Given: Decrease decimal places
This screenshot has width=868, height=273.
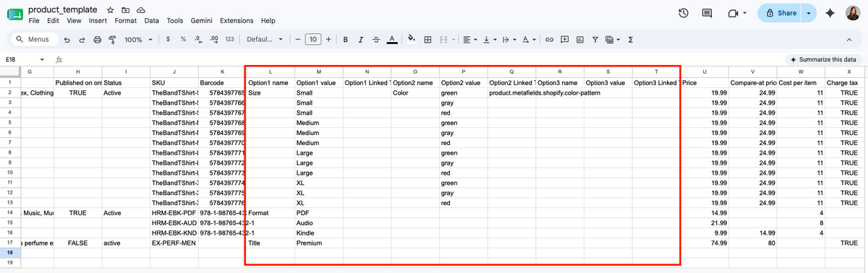Looking at the screenshot, I should (x=198, y=39).
